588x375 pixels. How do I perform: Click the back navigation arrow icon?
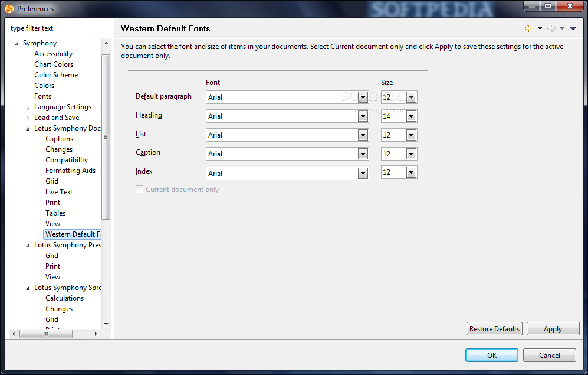(529, 28)
